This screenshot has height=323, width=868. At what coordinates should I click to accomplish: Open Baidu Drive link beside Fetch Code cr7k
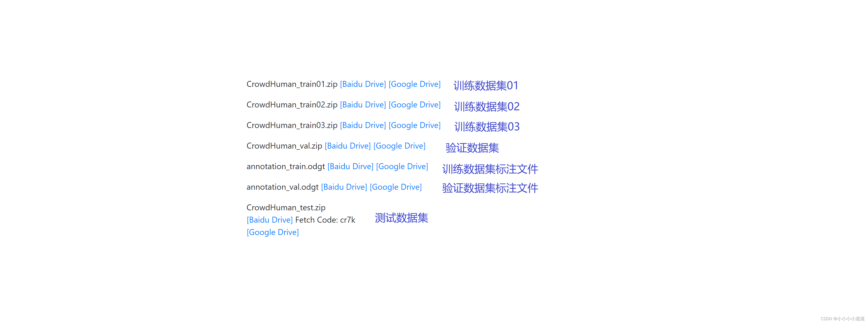[x=270, y=220]
